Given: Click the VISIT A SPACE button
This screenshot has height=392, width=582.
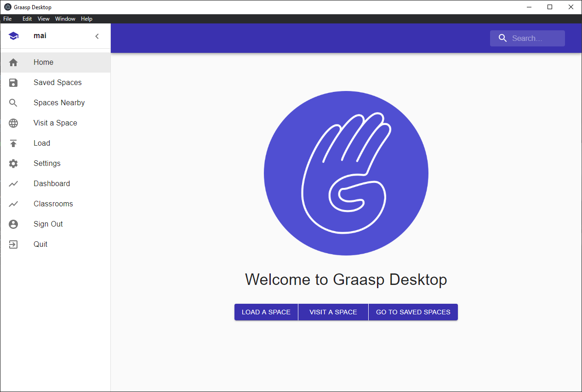Looking at the screenshot, I should pos(333,312).
